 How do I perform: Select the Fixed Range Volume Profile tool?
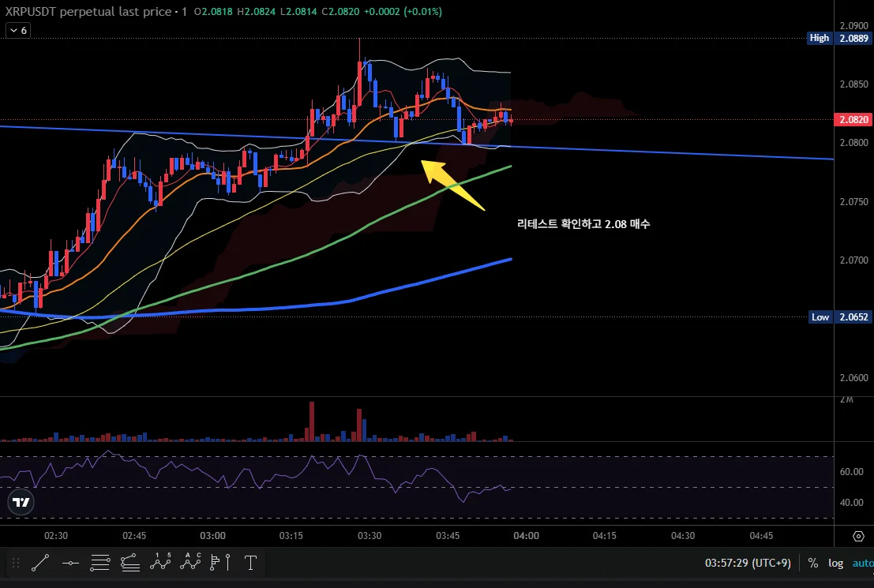click(220, 563)
